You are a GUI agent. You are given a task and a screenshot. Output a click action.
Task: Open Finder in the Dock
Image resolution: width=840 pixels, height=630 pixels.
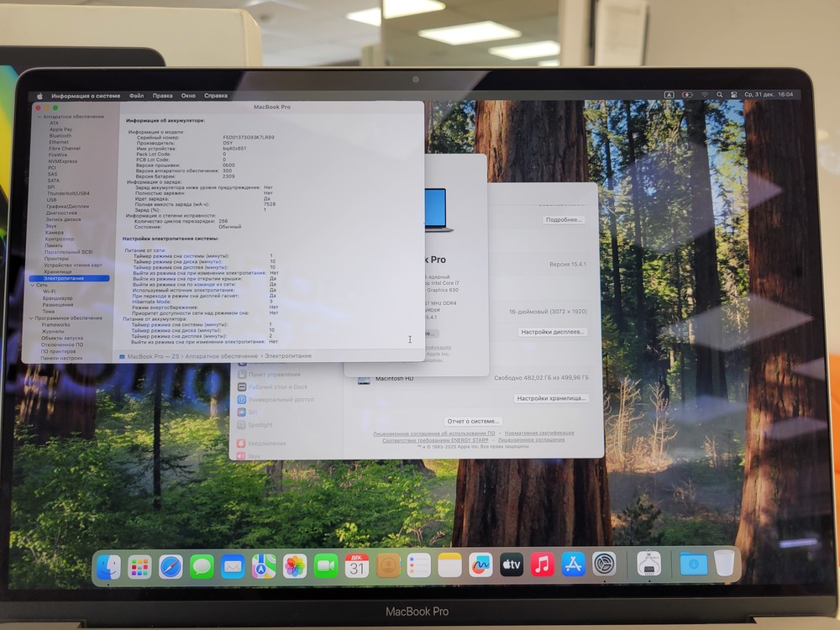[x=108, y=567]
